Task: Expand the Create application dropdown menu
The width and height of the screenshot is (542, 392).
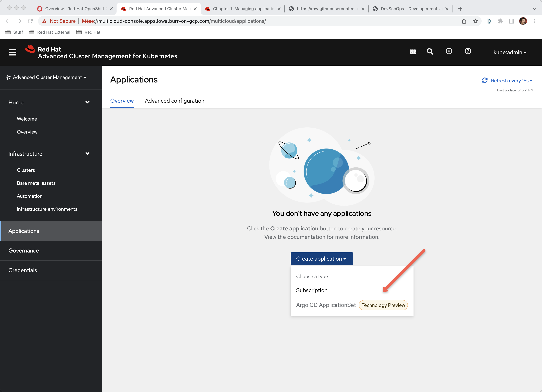Action: tap(322, 258)
